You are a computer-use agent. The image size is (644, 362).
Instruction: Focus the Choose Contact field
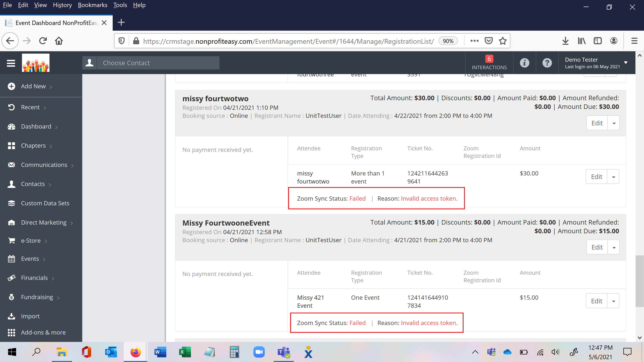point(158,63)
